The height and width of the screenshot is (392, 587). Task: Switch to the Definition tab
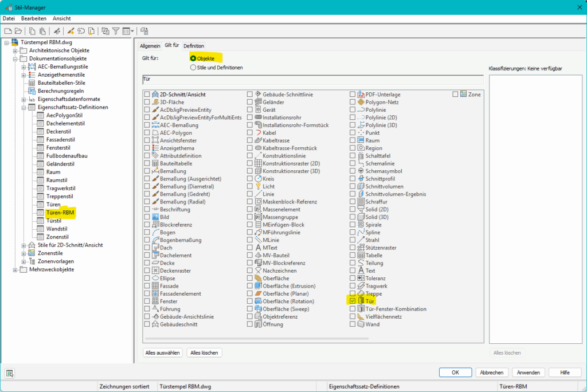(194, 46)
